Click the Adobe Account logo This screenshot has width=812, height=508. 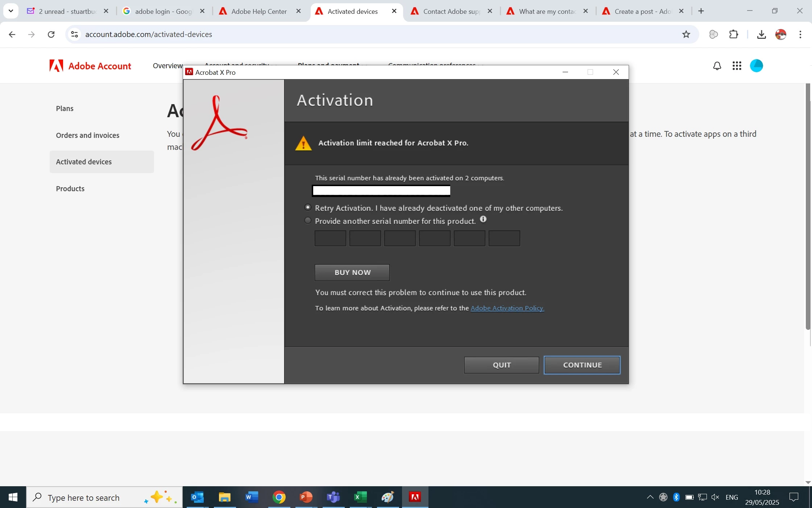pyautogui.click(x=90, y=66)
